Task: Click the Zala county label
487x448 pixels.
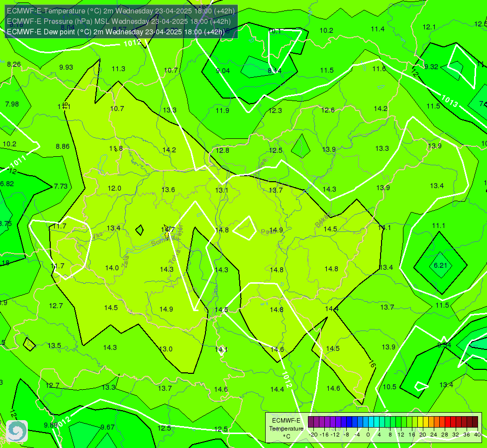Action: [125, 262]
